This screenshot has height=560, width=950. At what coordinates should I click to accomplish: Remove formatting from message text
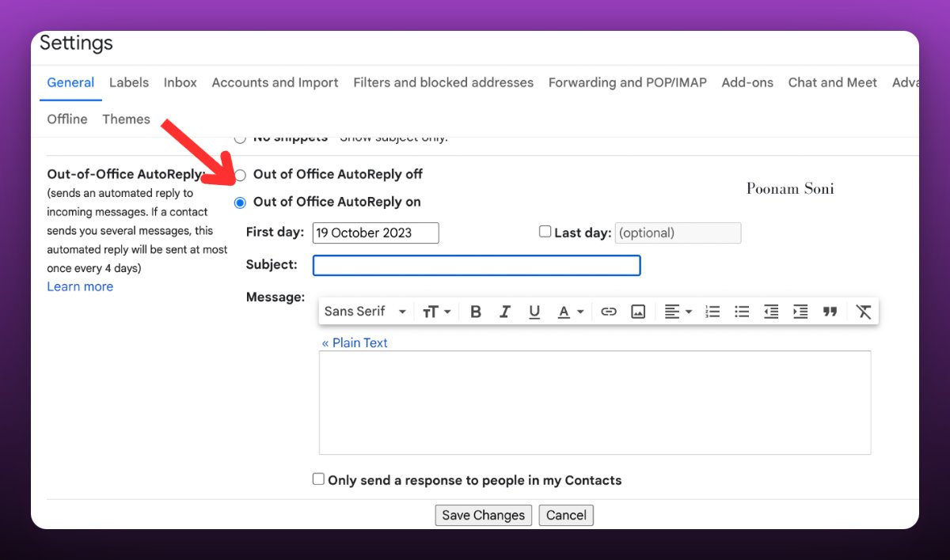tap(864, 312)
